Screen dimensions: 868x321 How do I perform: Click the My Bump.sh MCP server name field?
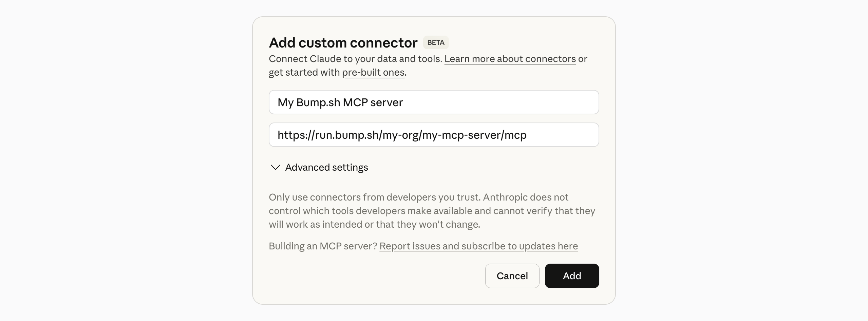434,102
